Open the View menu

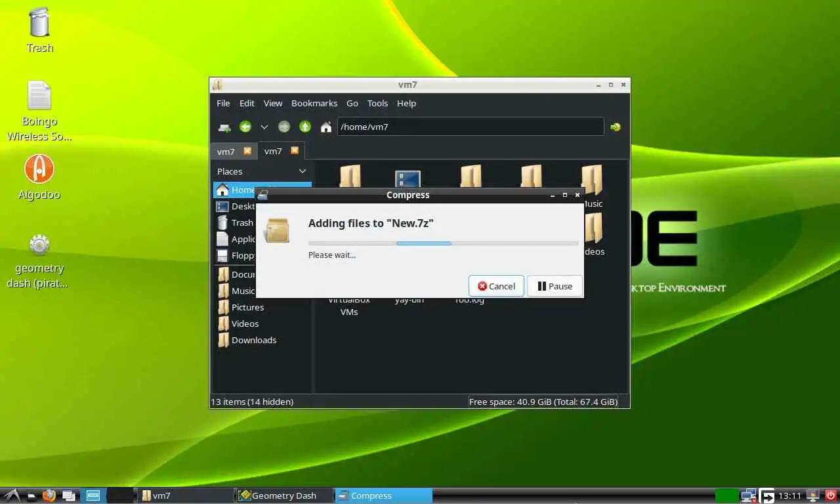(273, 103)
